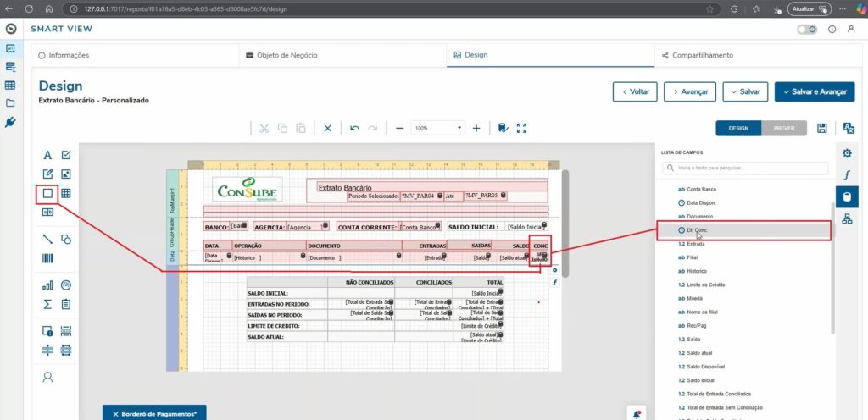Open the plug connectors sidebar icon
This screenshot has width=868, height=420.
click(x=10, y=122)
